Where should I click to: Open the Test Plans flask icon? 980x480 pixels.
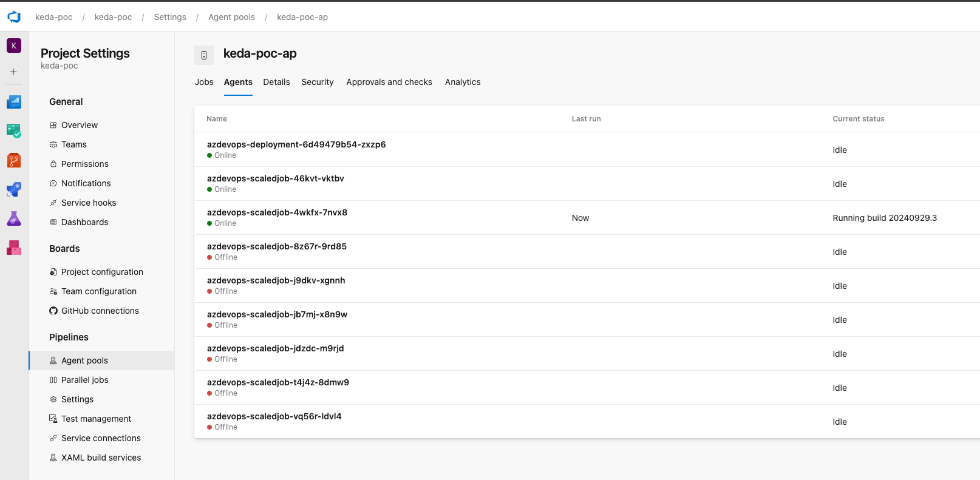[14, 218]
